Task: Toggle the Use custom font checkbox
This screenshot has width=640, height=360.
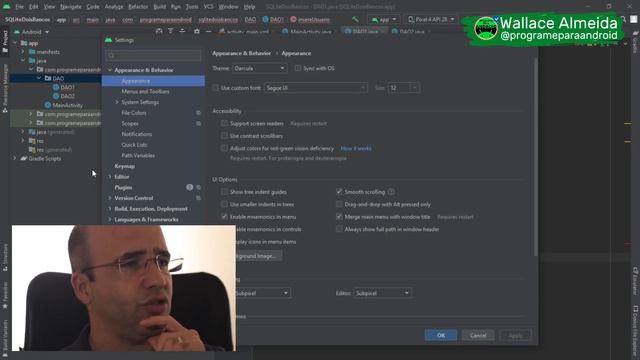Action: point(215,88)
